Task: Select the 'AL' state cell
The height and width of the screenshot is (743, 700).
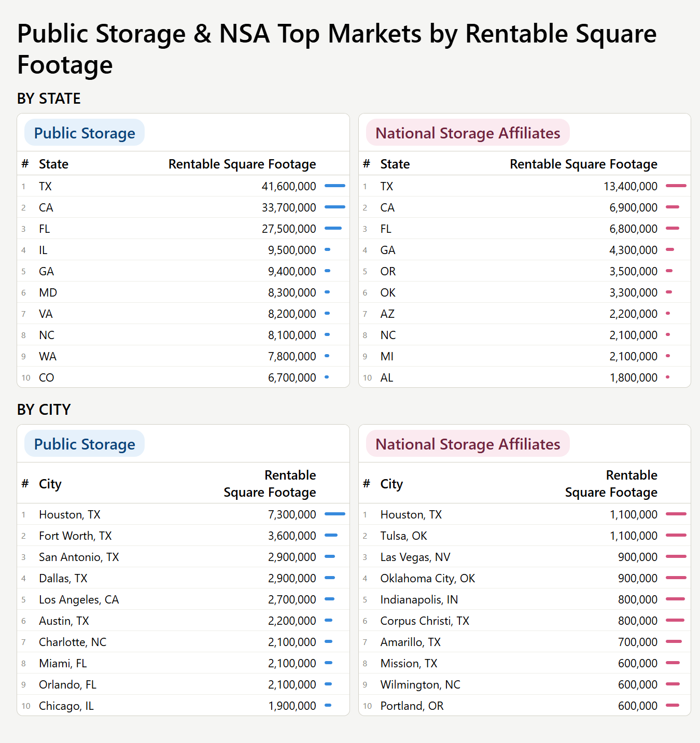Action: point(387,377)
